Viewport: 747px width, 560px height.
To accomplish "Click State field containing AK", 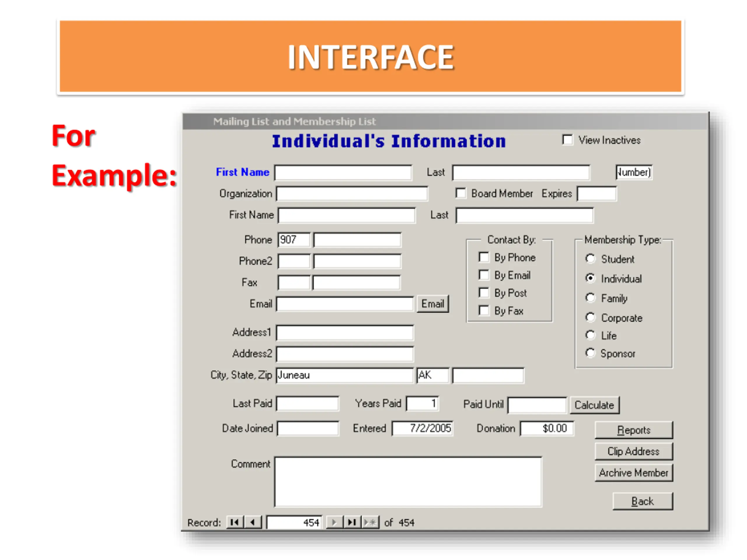I will [x=433, y=375].
